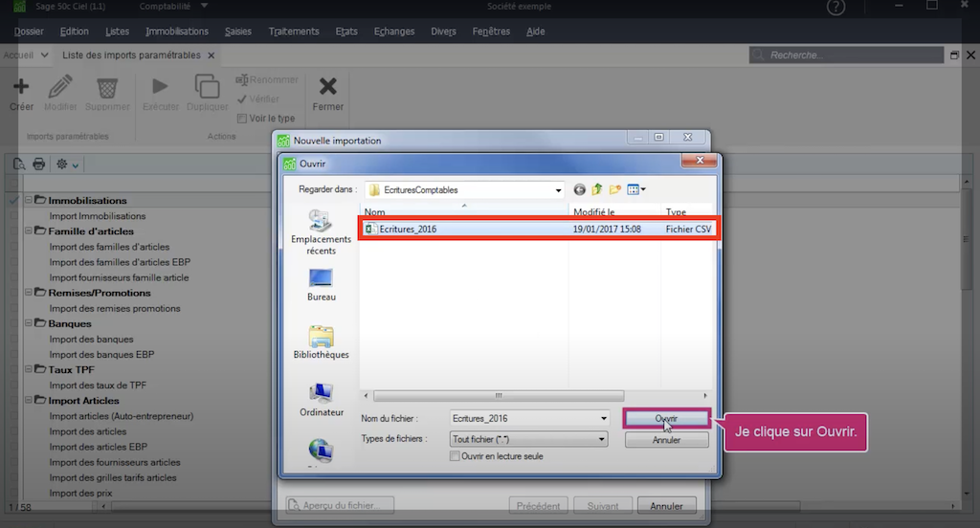Toggle the checkbox next to Immobilisations row
Viewport: 980px width, 528px height.
click(13, 201)
